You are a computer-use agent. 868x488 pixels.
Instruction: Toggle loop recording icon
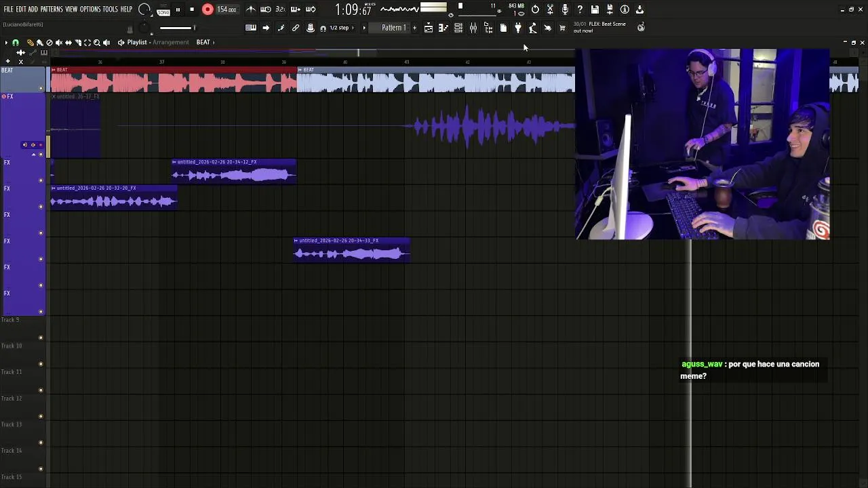(x=311, y=9)
